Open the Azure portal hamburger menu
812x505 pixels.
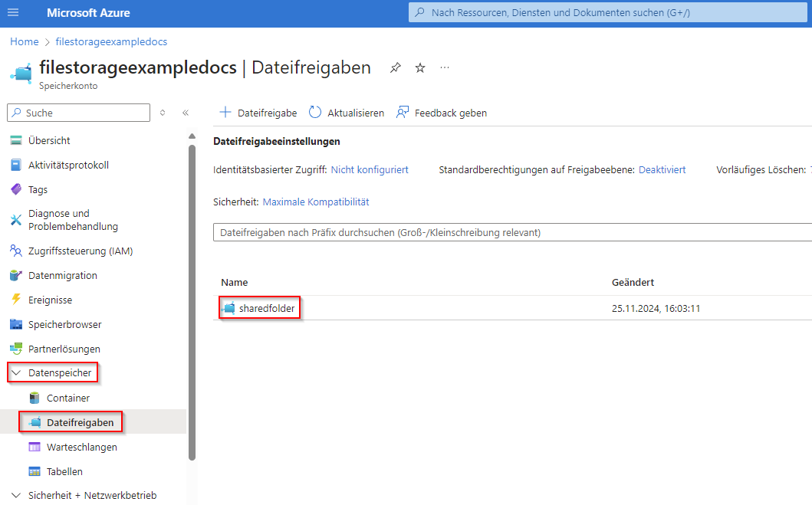13,13
